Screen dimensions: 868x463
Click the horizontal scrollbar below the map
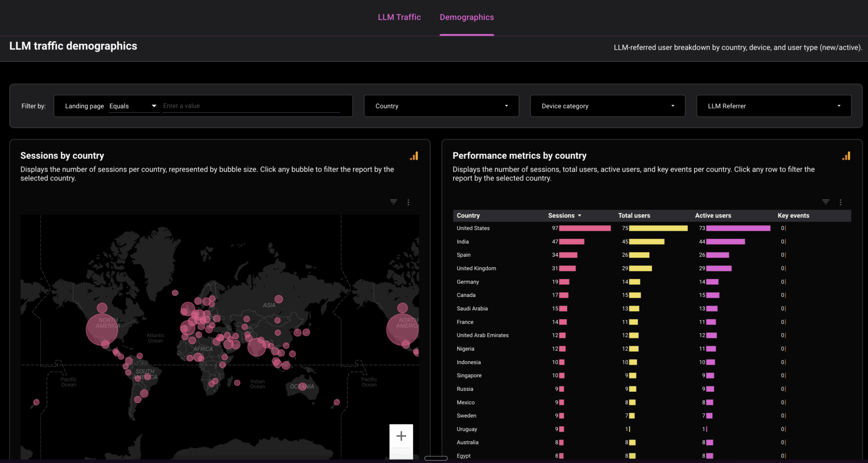click(436, 458)
